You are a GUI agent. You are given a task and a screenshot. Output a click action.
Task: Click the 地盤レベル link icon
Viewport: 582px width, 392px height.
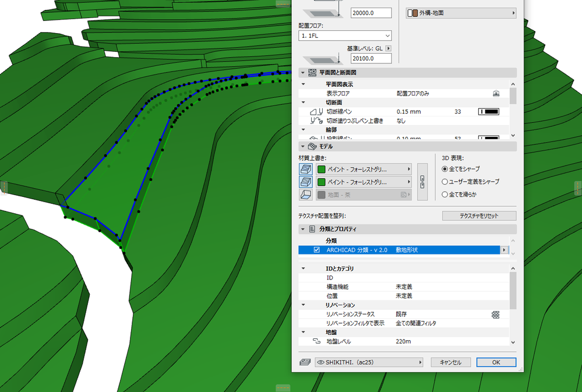tap(316, 341)
